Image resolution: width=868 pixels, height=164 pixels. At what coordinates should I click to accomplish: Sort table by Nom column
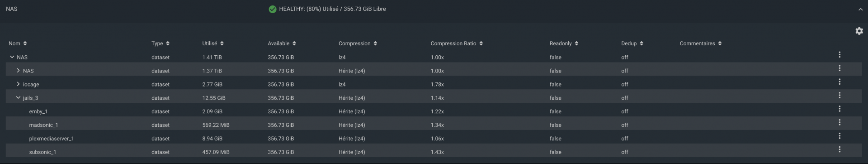[x=18, y=43]
